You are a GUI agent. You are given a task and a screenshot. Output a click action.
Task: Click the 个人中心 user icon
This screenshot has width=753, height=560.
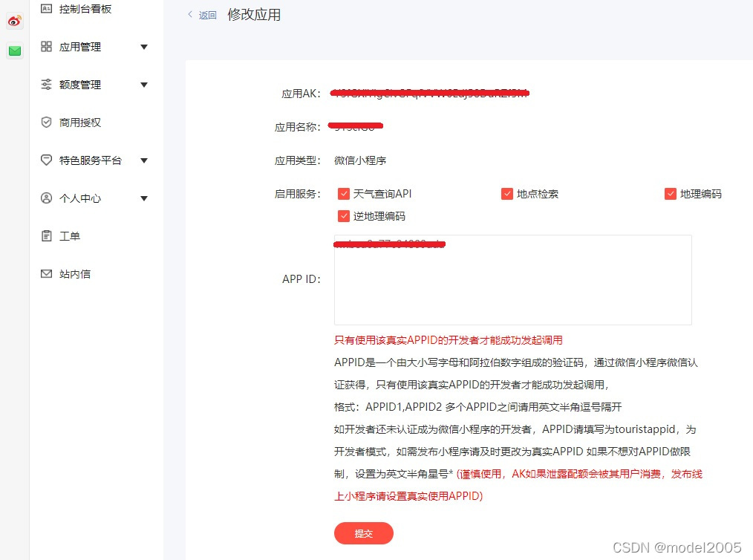click(x=46, y=198)
